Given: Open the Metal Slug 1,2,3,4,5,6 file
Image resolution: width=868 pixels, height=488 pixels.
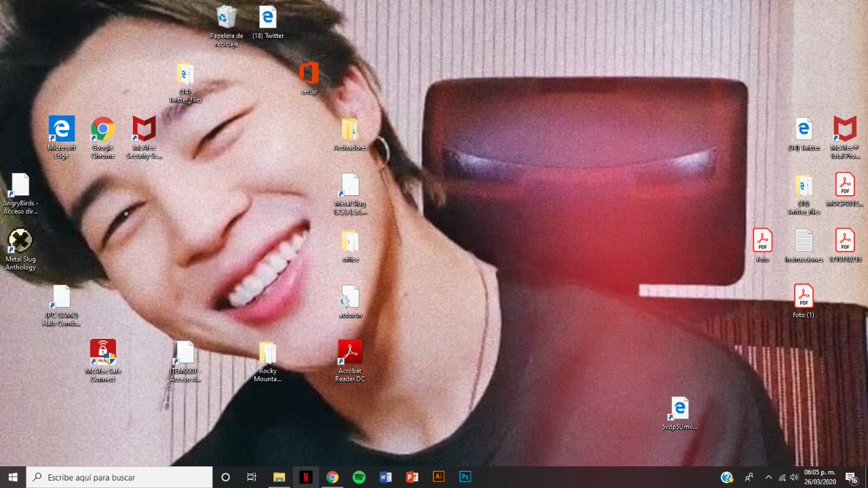Looking at the screenshot, I should [x=350, y=185].
